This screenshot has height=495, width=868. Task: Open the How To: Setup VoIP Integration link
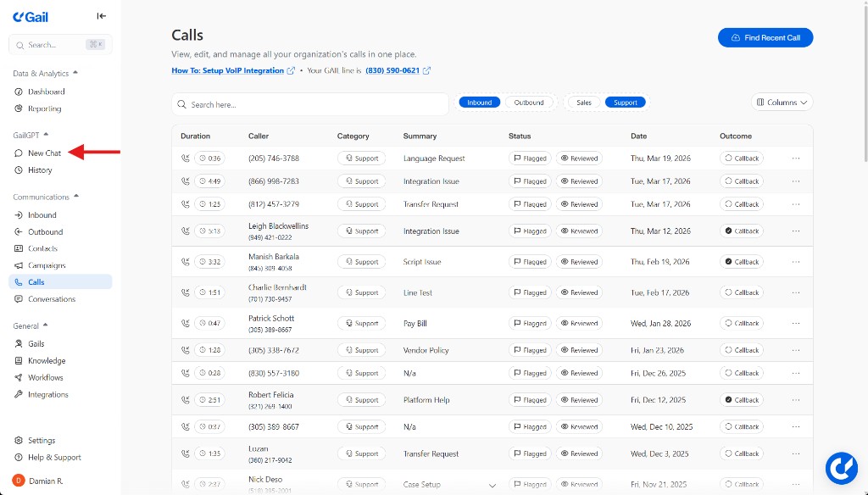pos(227,70)
